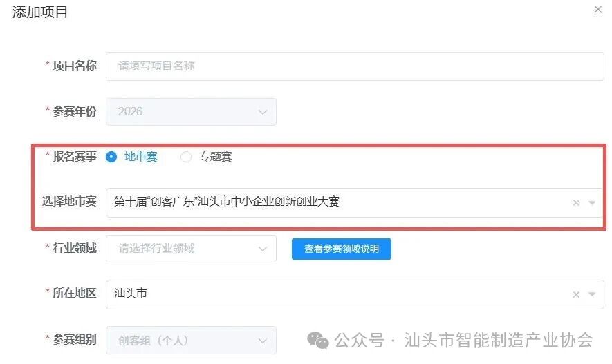612x364 pixels.
Task: Clear the 汕头市 region selection
Action: pos(576,295)
